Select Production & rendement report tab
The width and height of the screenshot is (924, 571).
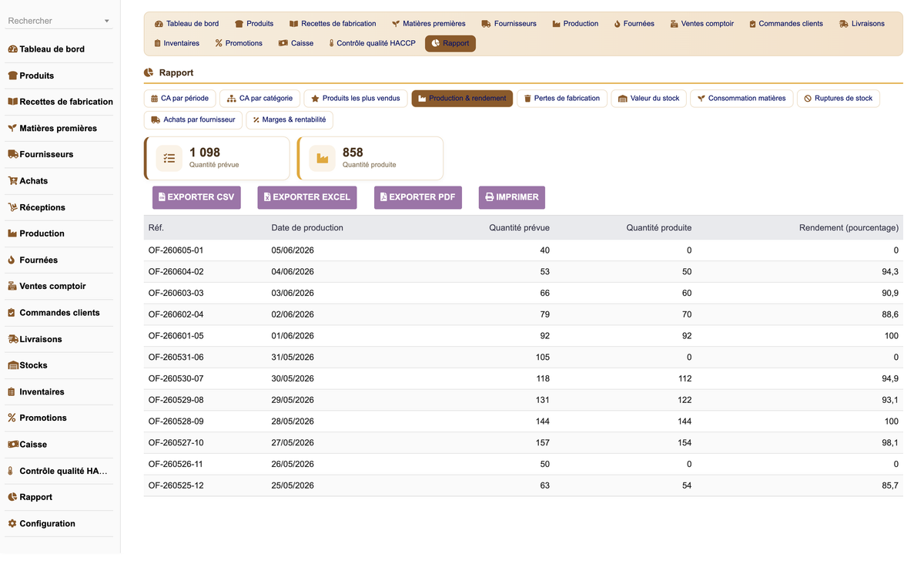[462, 99]
